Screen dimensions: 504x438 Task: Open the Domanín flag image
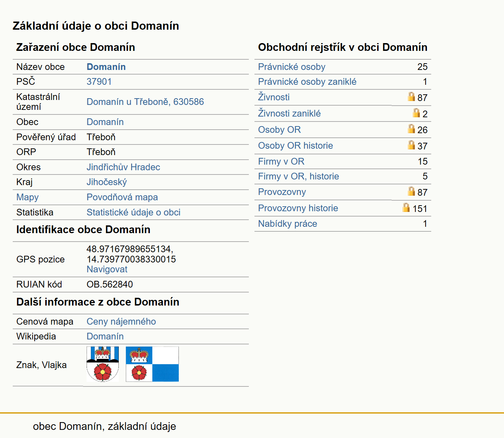tap(152, 364)
